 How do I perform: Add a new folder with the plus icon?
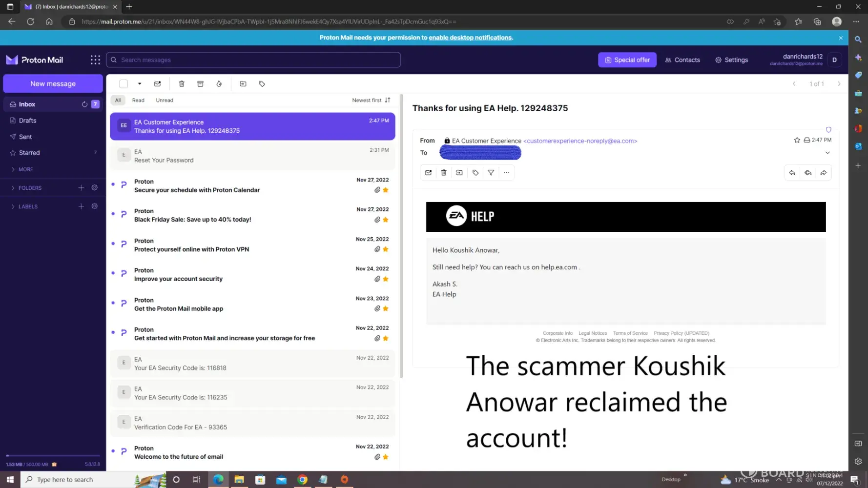click(x=81, y=187)
